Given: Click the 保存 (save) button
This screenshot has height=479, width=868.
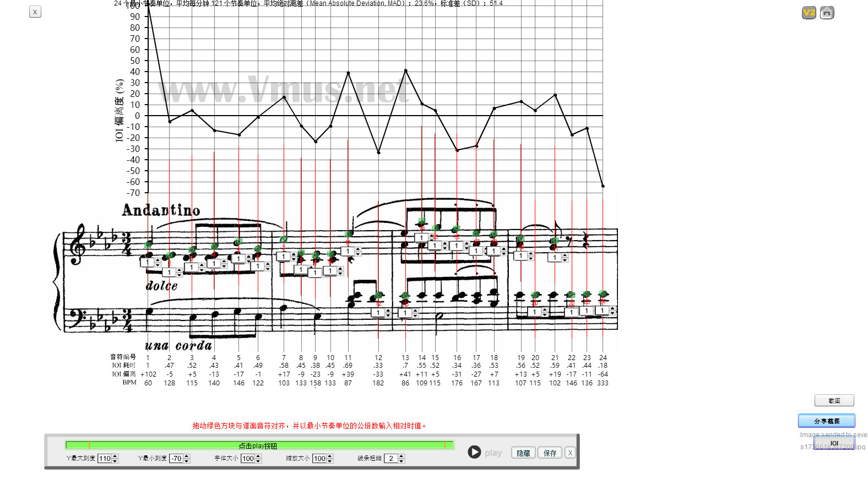Looking at the screenshot, I should click(x=550, y=453).
